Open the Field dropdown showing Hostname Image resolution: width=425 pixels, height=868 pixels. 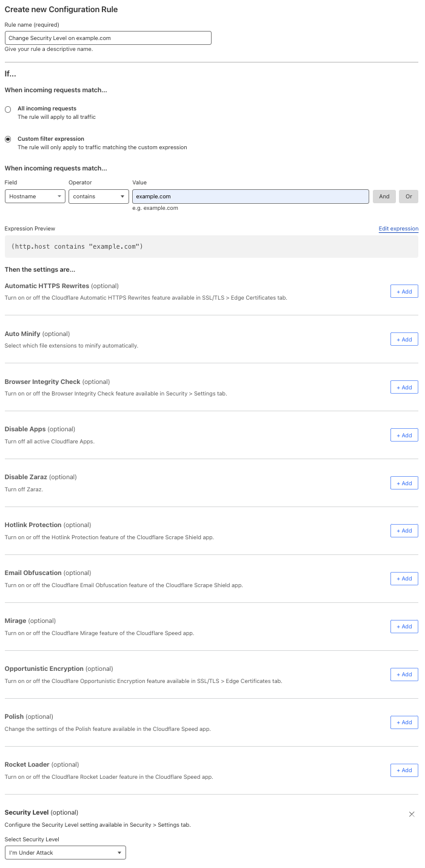pyautogui.click(x=35, y=197)
